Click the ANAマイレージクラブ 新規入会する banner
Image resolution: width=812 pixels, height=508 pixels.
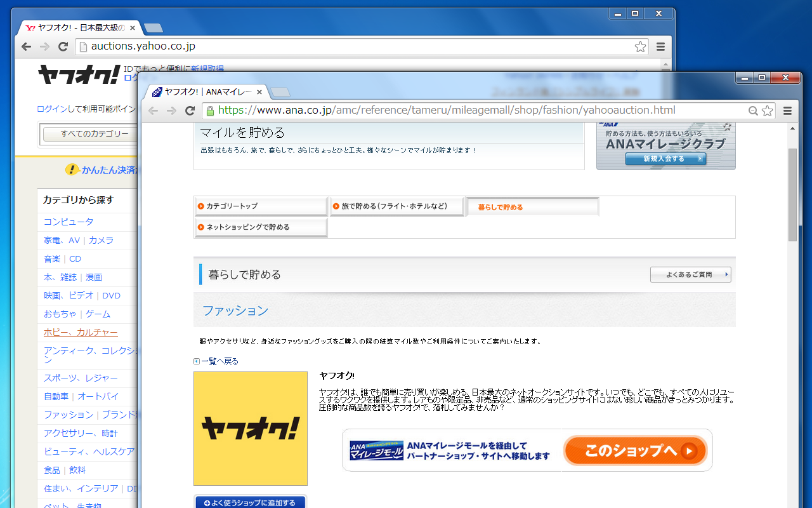click(x=665, y=145)
